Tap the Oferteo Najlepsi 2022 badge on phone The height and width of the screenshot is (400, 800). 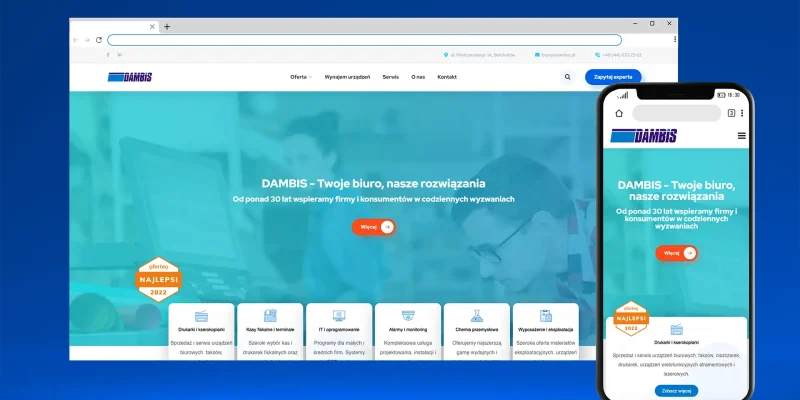(631, 318)
